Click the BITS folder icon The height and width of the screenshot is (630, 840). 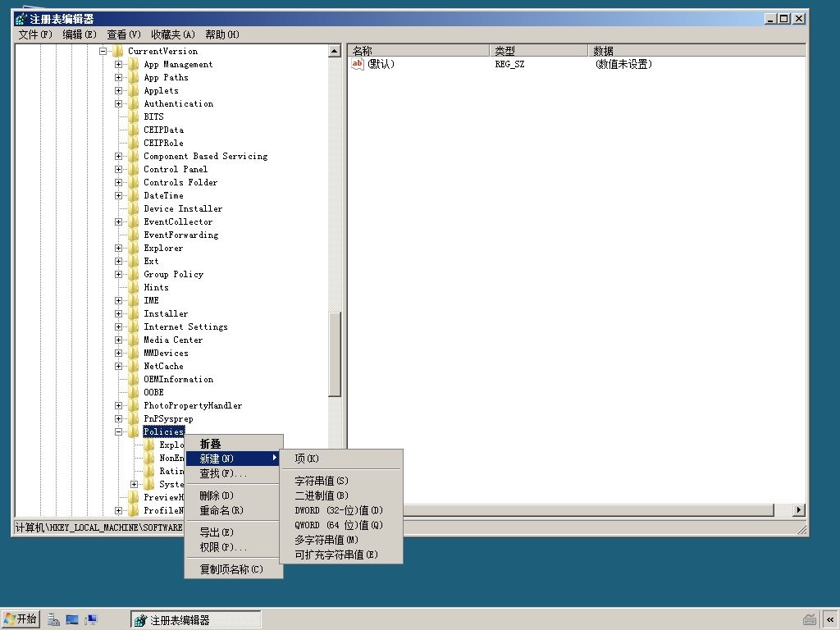[x=134, y=116]
